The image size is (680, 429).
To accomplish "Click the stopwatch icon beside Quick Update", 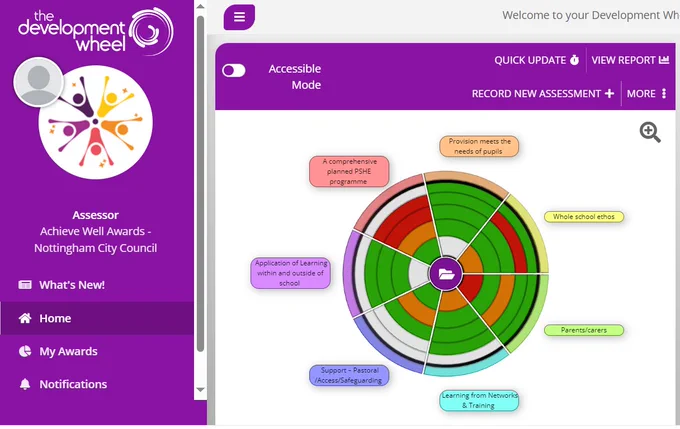I will [574, 60].
